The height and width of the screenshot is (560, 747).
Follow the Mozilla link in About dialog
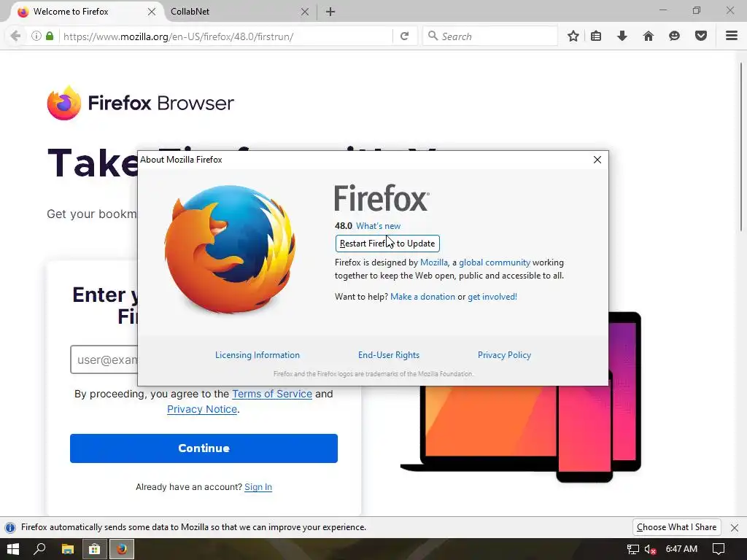(x=433, y=262)
